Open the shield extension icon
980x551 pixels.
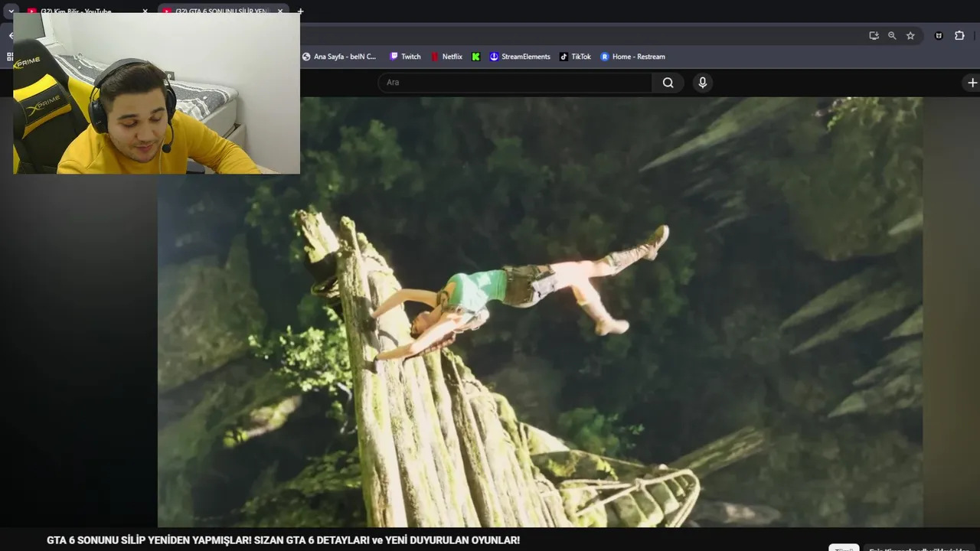tap(939, 35)
